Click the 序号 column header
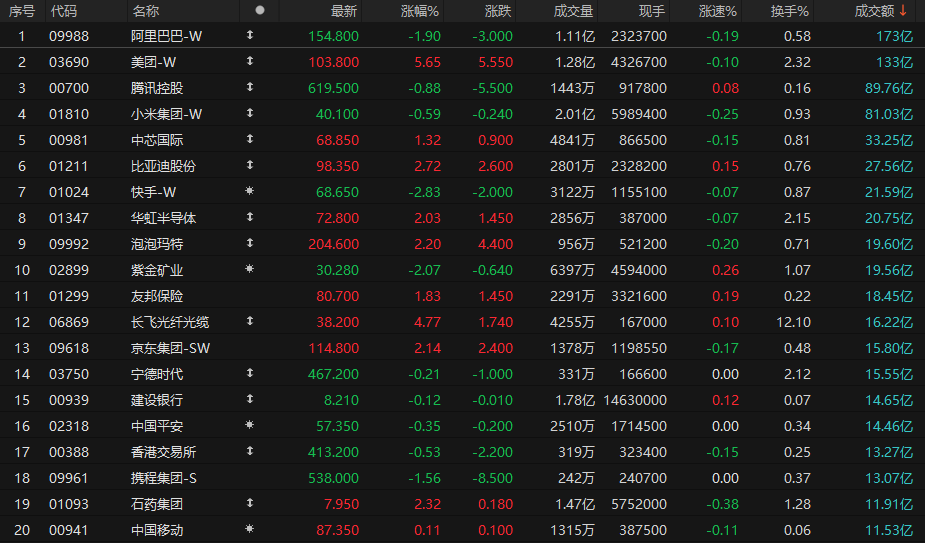The image size is (925, 543). (22, 11)
